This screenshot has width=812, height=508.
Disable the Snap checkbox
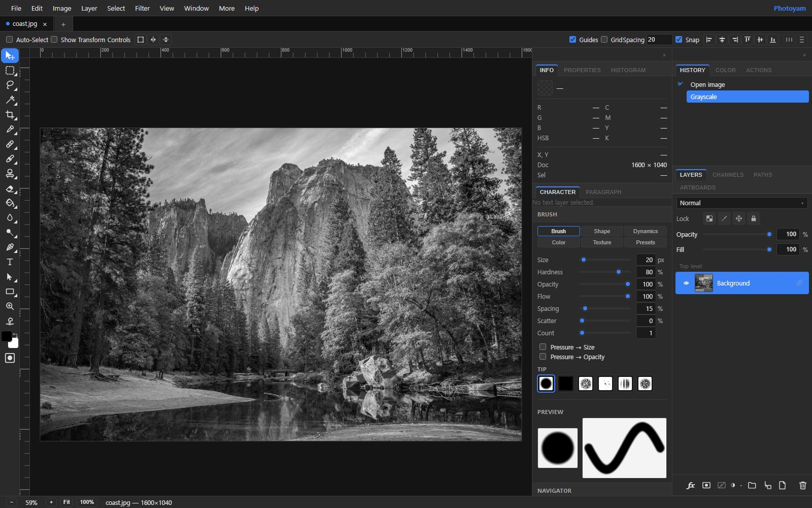coord(679,40)
